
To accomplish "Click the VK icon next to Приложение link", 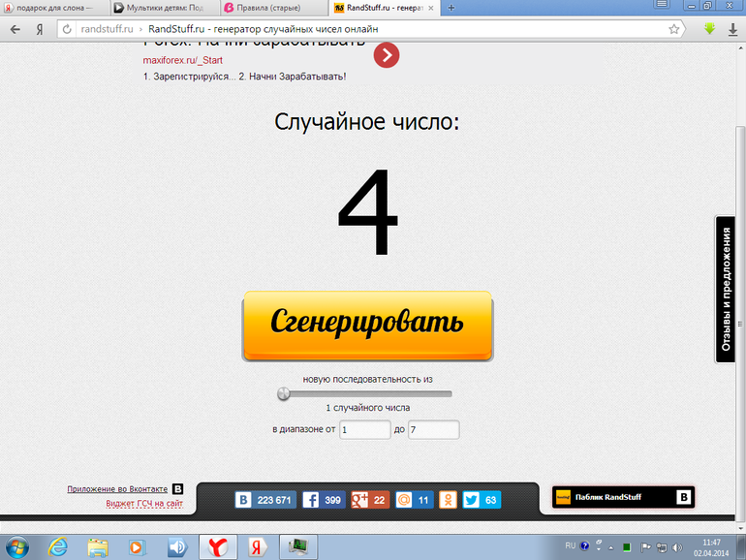I will click(177, 488).
